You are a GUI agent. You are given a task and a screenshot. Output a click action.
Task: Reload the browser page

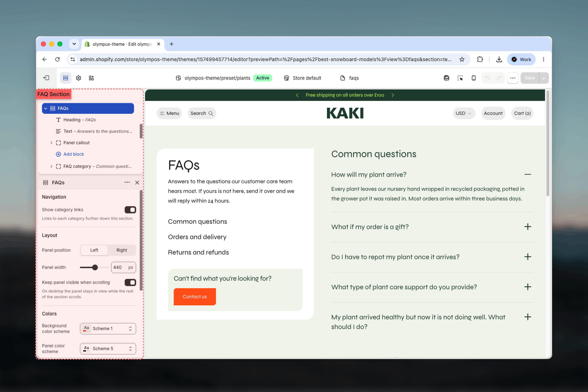(x=58, y=60)
